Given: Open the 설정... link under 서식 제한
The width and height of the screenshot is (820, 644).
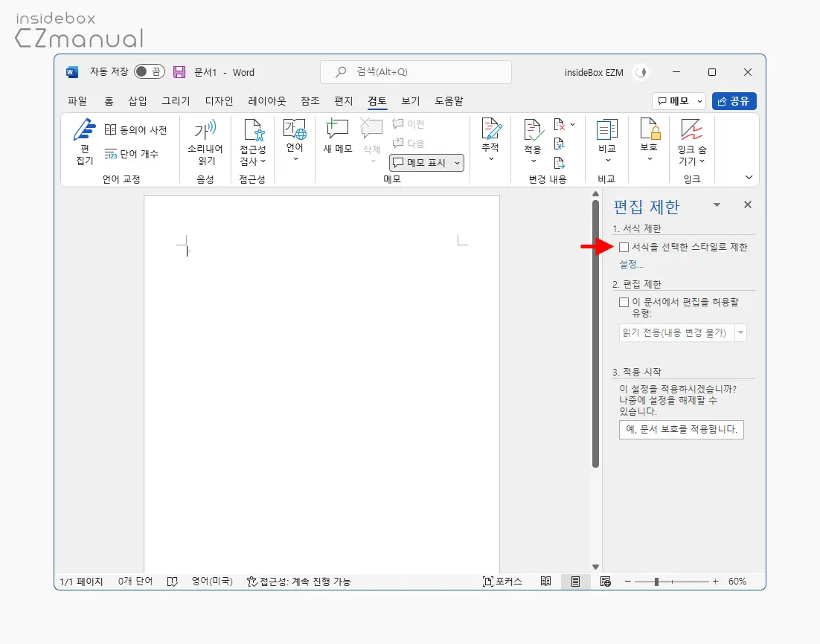Looking at the screenshot, I should (x=631, y=265).
